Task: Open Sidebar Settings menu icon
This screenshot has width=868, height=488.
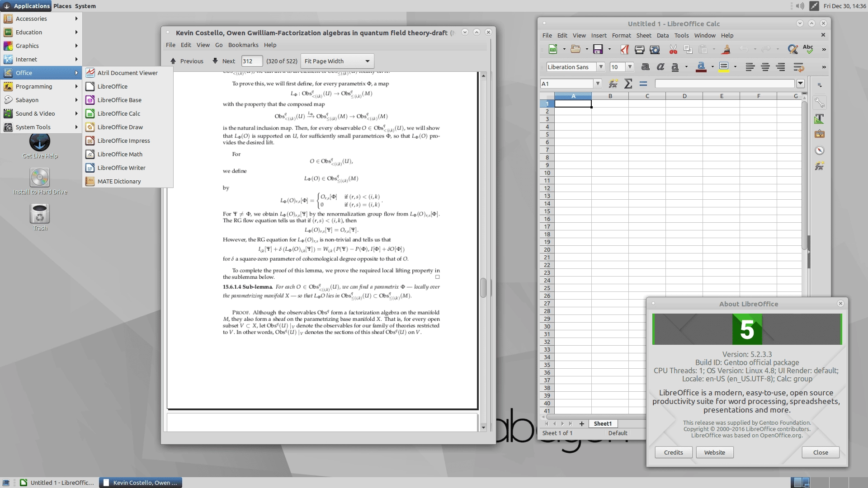Action: click(820, 85)
